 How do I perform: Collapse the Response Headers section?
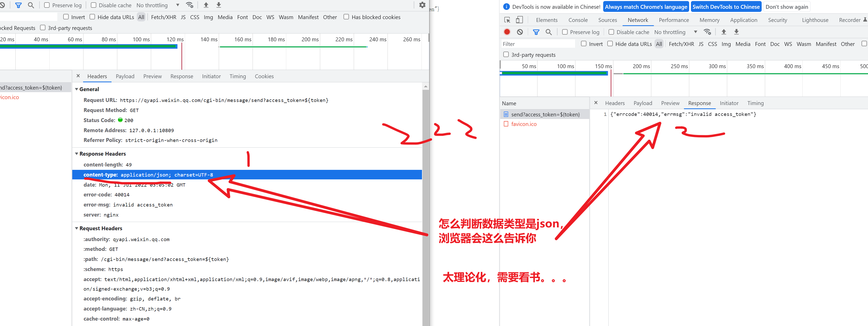coord(76,154)
